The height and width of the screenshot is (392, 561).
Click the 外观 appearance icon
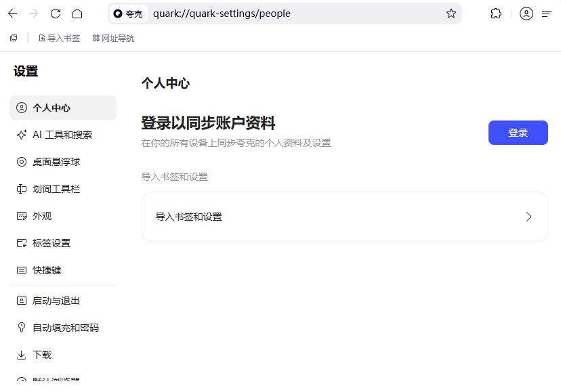[x=22, y=216]
